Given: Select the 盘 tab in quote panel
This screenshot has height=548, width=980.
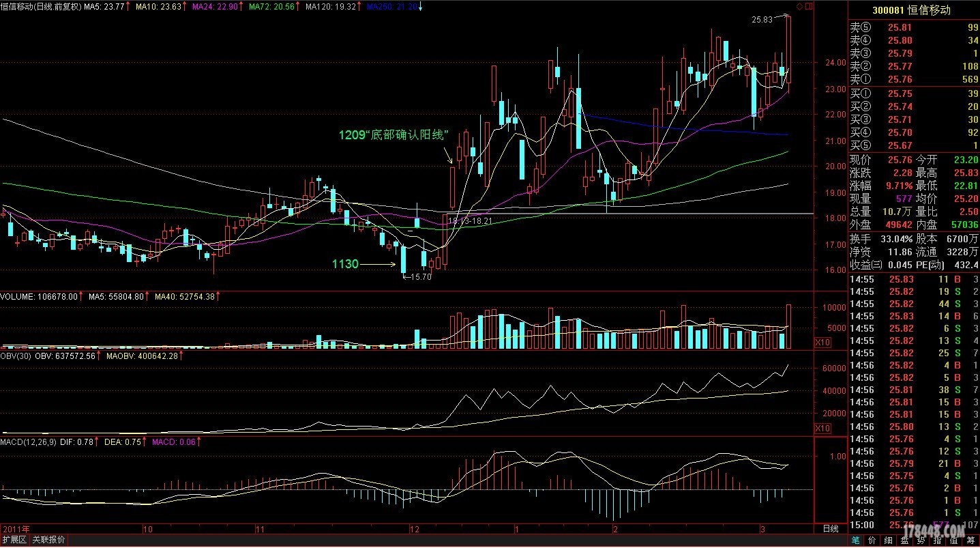Looking at the screenshot, I should pos(906,540).
